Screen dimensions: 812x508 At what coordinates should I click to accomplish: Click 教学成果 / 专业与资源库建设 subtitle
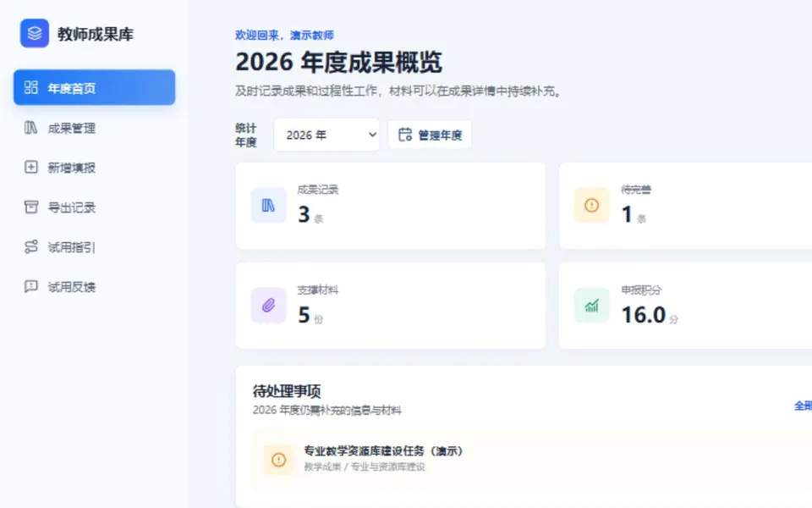click(365, 467)
